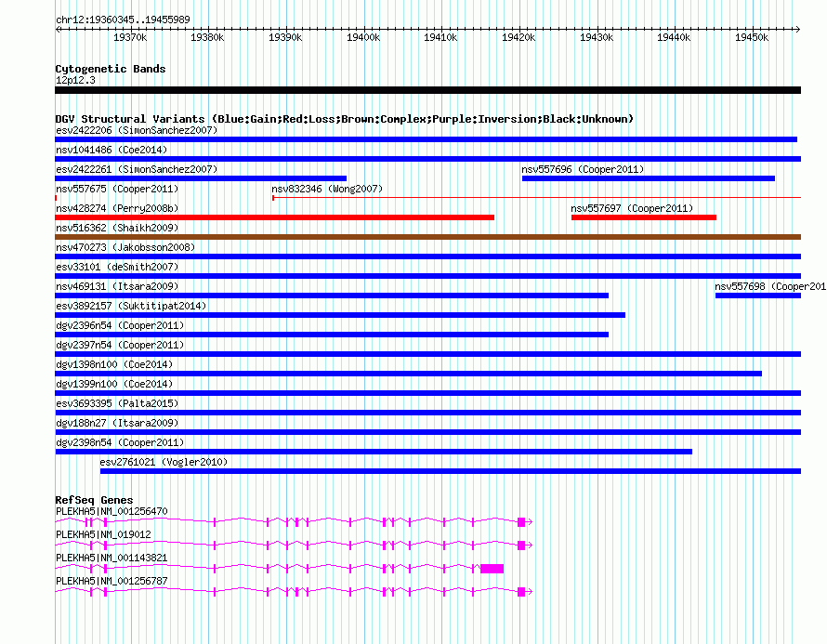Click the 19430k ruler tick label
The width and height of the screenshot is (827, 644).
click(x=597, y=37)
